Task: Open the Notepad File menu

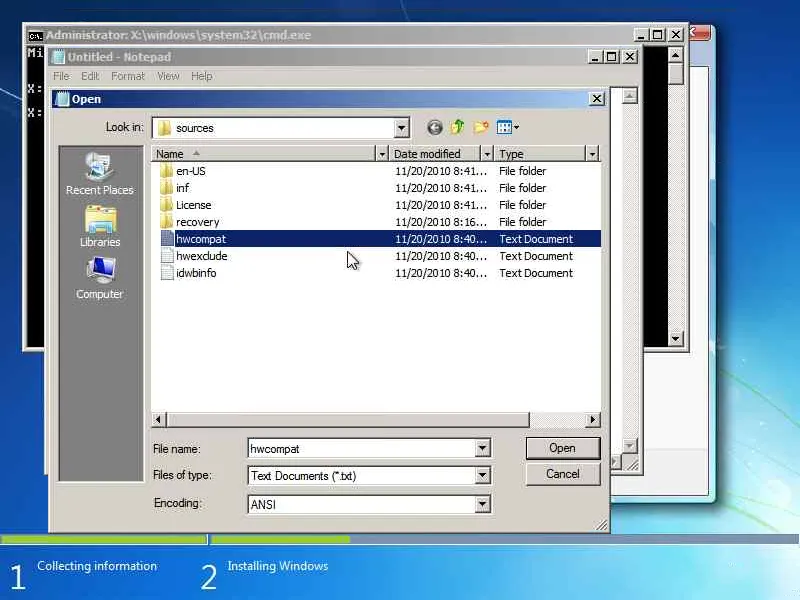Action: point(61,76)
